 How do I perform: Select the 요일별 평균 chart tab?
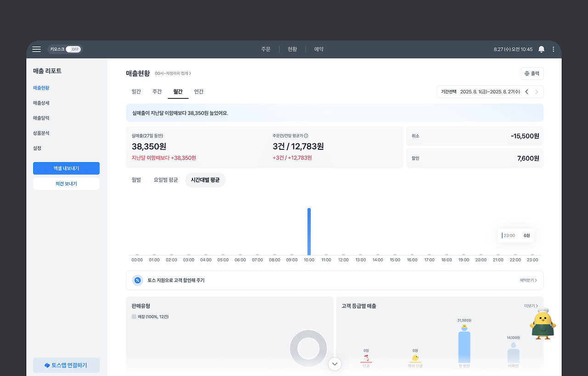click(x=165, y=180)
